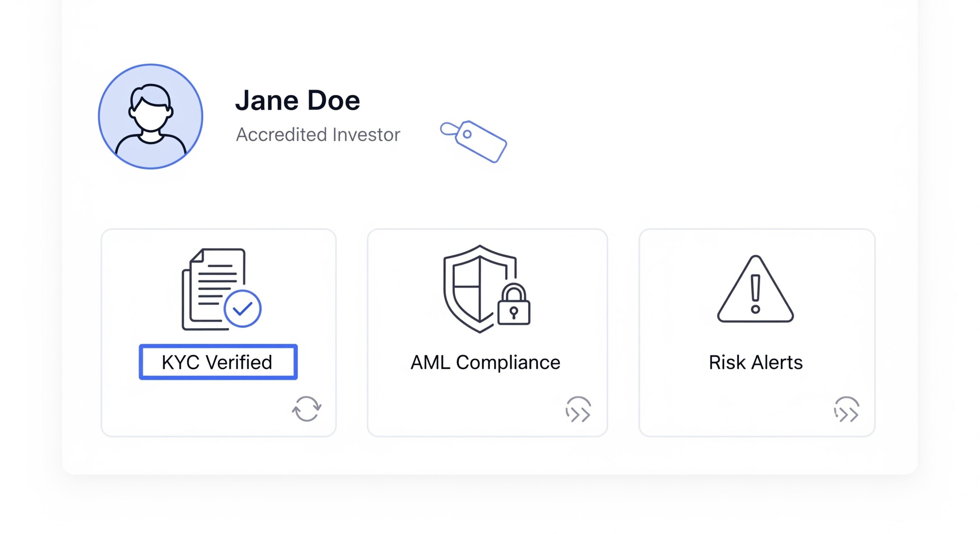Click Jane Doe's profile avatar

tap(151, 116)
